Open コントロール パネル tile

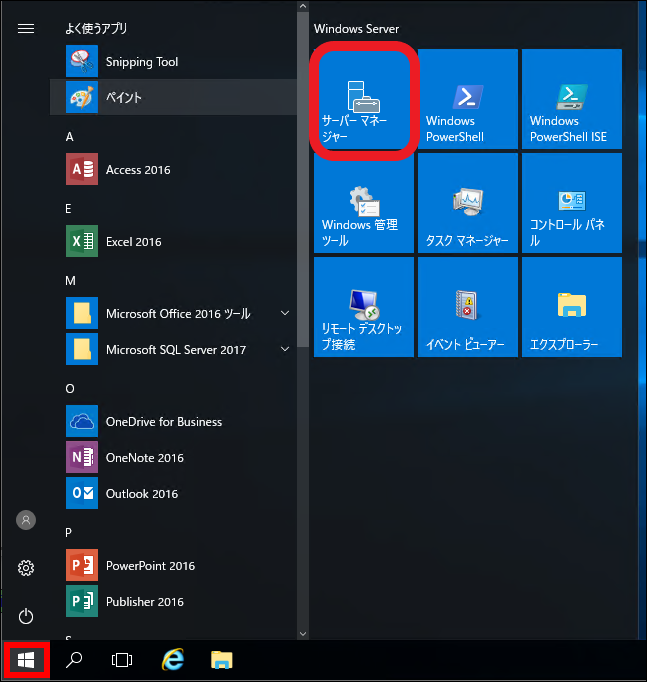pos(571,203)
